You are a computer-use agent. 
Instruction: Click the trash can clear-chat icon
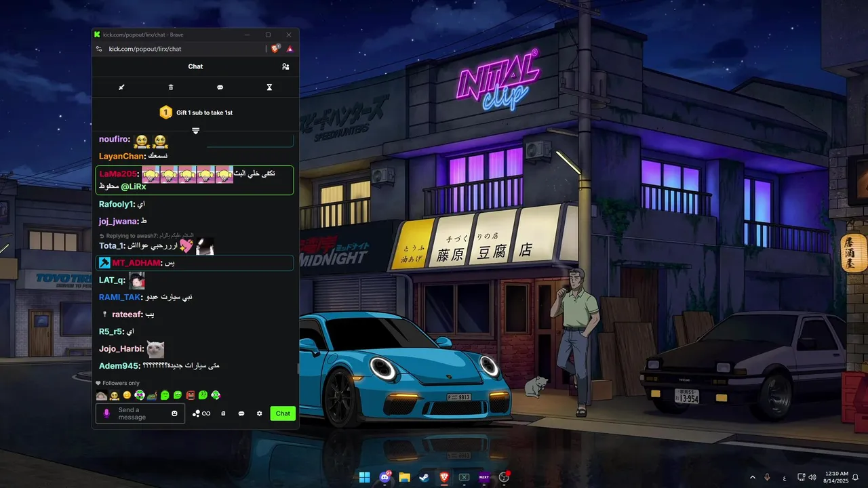pos(171,87)
